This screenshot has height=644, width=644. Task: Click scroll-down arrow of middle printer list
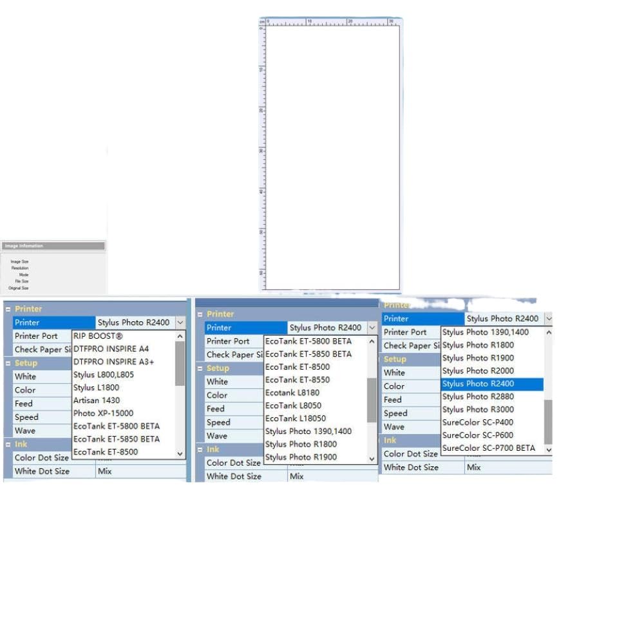click(x=372, y=459)
